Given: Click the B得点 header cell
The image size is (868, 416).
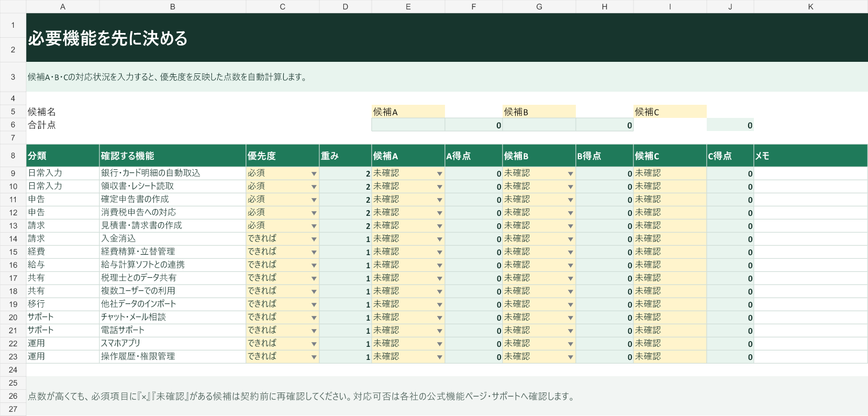Looking at the screenshot, I should (x=605, y=156).
